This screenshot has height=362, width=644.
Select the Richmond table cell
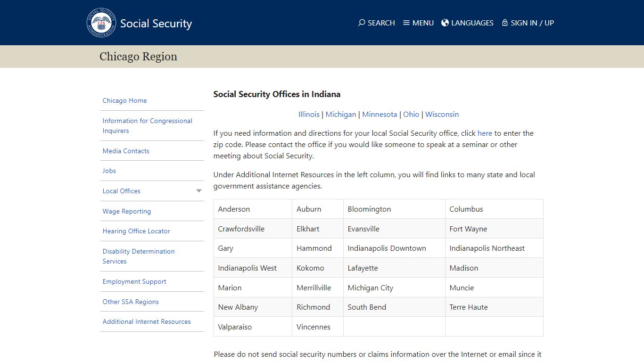(x=318, y=307)
